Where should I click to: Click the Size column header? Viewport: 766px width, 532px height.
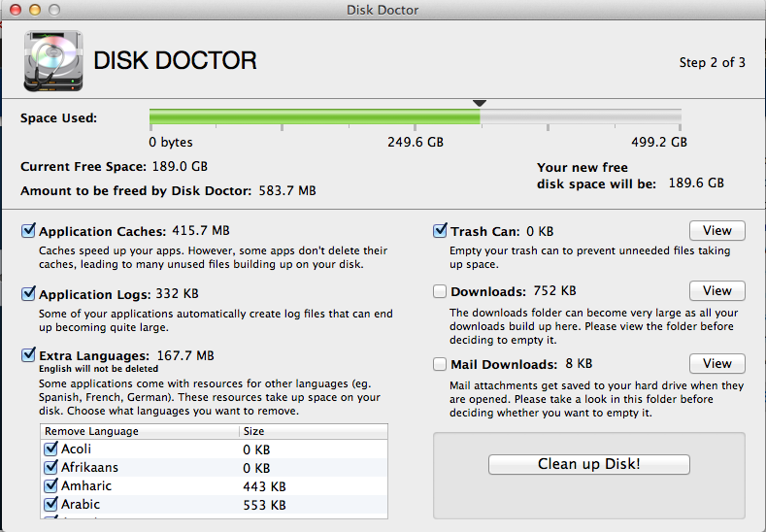pyautogui.click(x=314, y=431)
